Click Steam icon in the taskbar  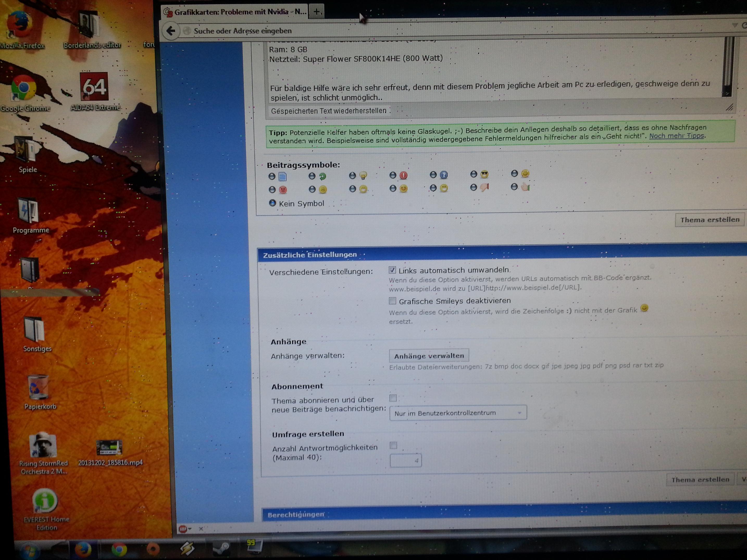pyautogui.click(x=222, y=547)
